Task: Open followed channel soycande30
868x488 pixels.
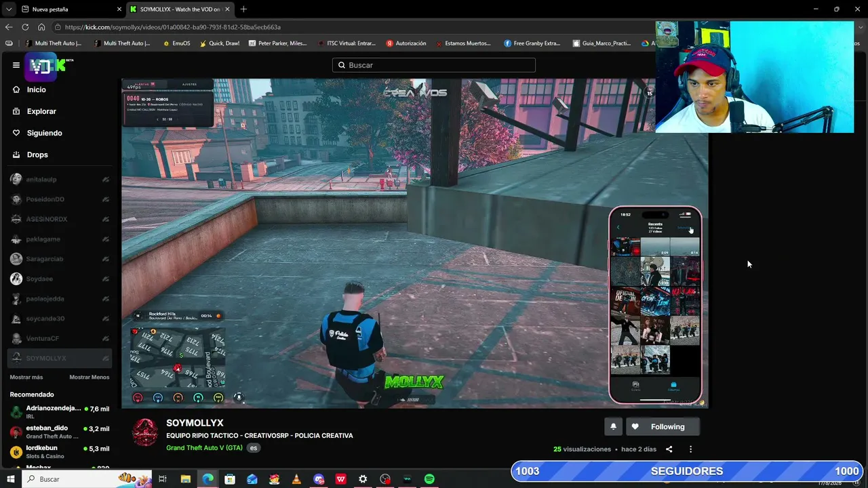Action: click(60, 319)
